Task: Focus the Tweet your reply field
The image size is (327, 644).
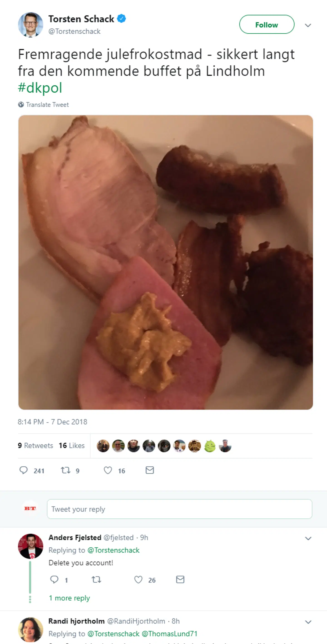Action: 179,509
